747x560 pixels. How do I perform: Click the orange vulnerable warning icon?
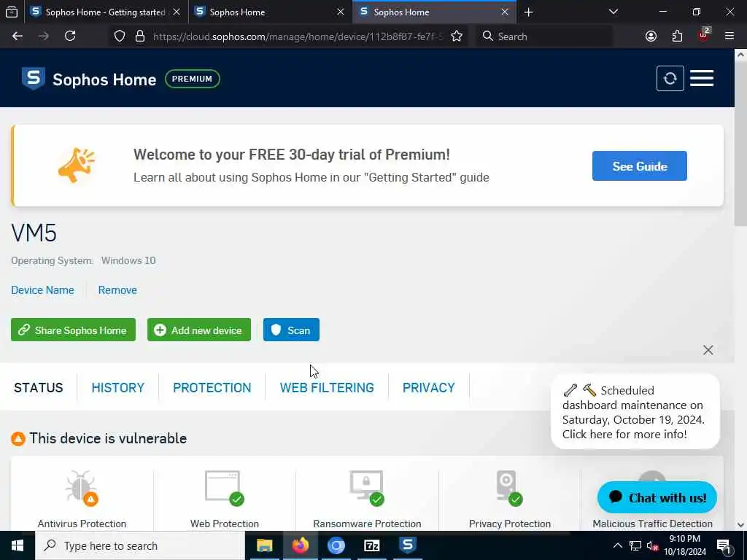tap(18, 438)
